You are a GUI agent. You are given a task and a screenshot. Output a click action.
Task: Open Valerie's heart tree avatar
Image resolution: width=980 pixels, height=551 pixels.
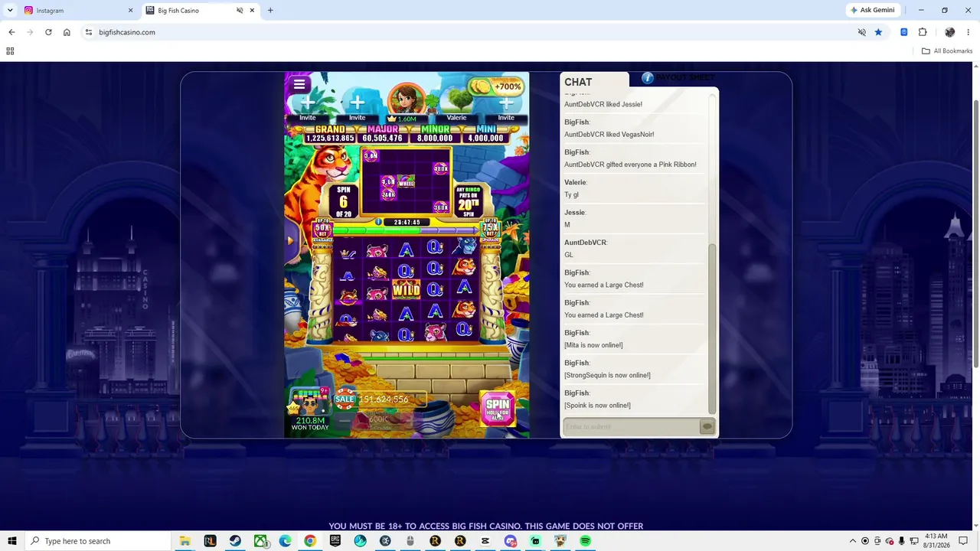tap(456, 99)
